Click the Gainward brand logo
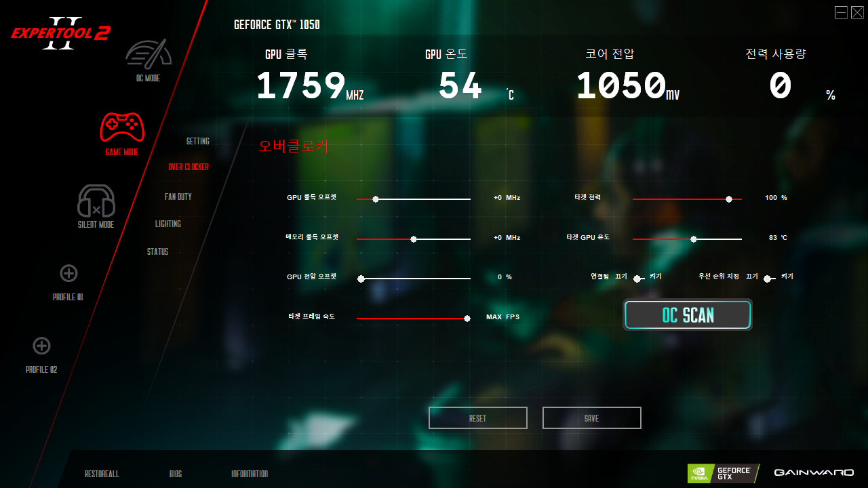Viewport: 868px width, 488px height. (814, 472)
